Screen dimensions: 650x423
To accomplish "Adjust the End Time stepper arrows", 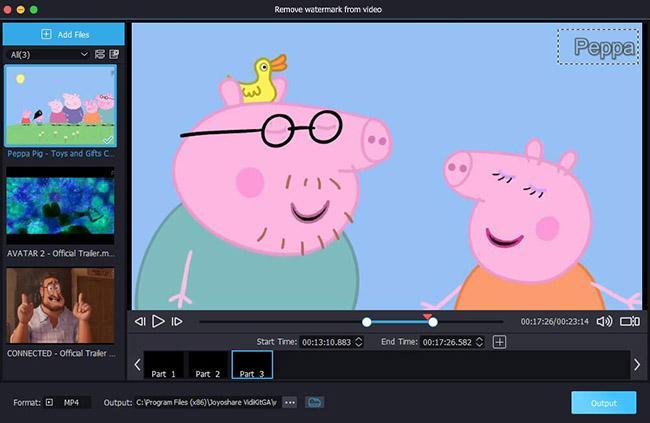I will [479, 342].
